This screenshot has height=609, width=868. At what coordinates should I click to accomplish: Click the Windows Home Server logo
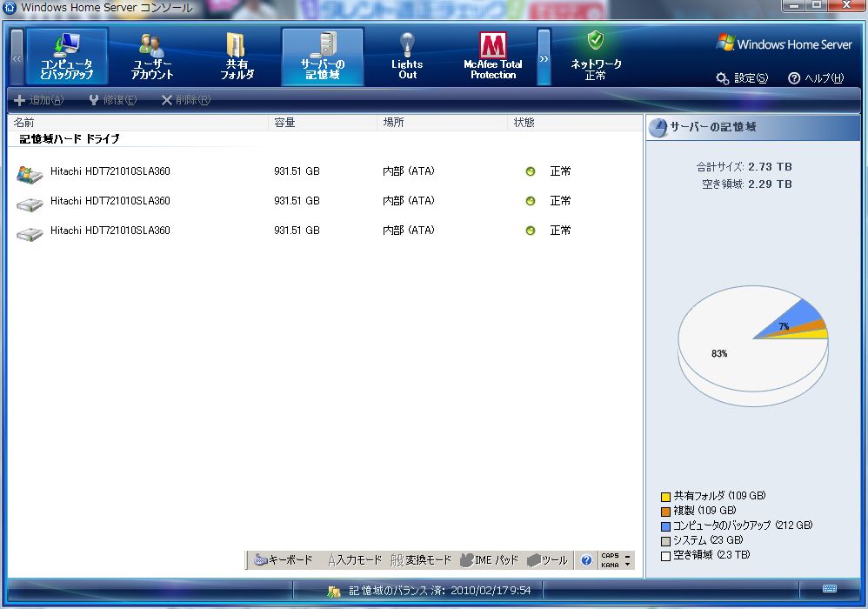point(784,43)
